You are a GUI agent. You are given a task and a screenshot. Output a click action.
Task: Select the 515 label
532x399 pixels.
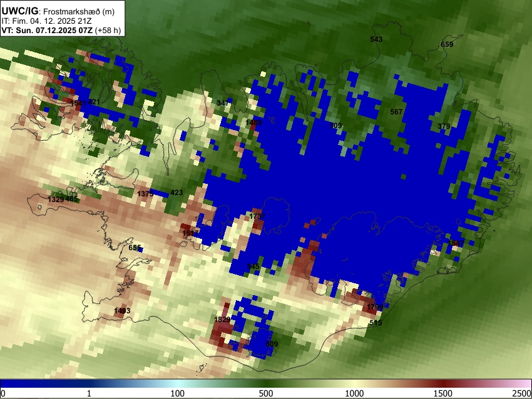pos(376,322)
